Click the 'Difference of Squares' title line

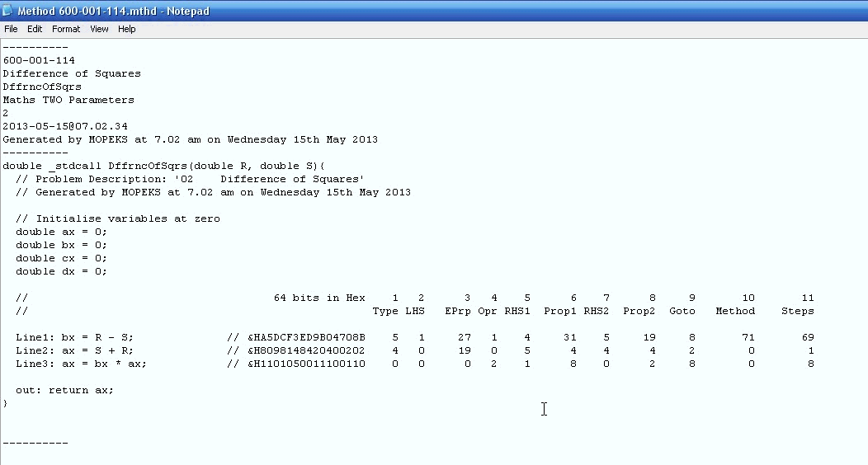tap(72, 73)
